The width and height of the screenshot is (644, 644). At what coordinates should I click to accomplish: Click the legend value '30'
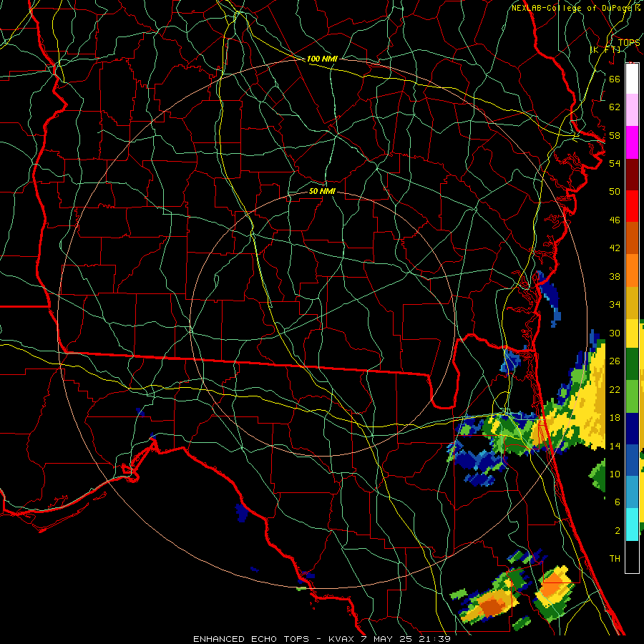pos(615,333)
